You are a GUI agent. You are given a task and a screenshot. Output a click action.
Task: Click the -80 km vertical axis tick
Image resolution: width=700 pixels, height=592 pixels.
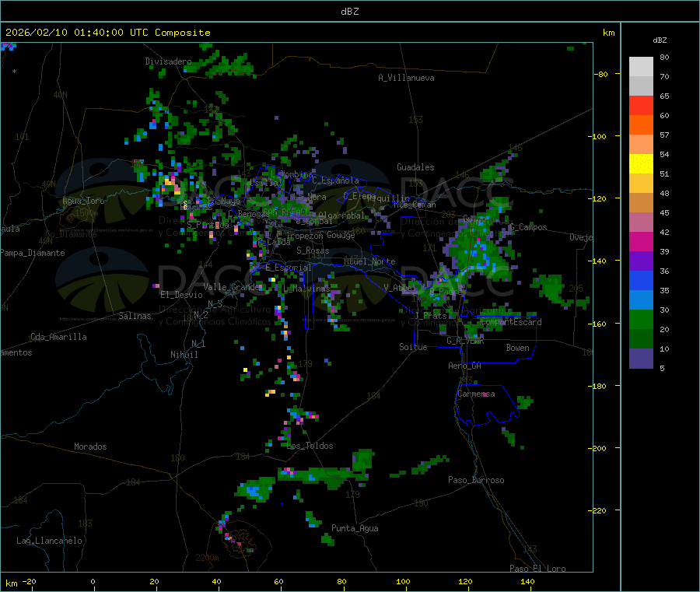coord(601,74)
